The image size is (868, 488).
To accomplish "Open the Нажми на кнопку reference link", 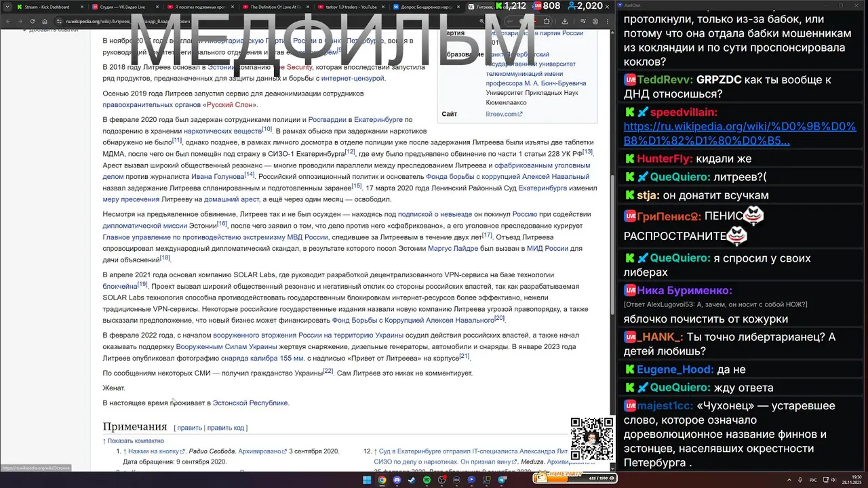I will (154, 451).
